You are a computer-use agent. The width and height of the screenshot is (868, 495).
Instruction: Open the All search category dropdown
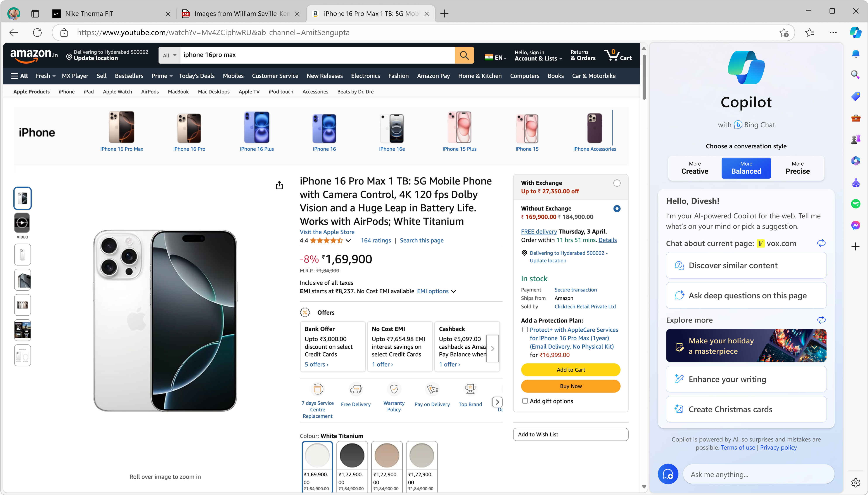click(169, 55)
